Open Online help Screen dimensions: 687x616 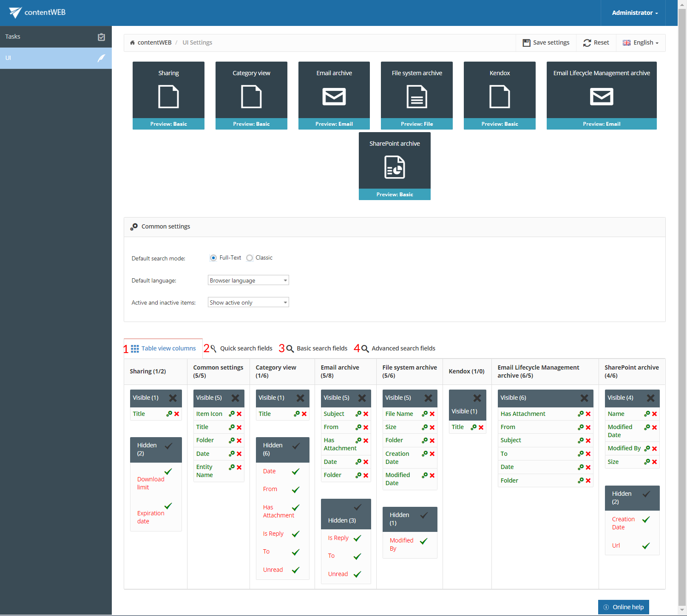pos(623,607)
